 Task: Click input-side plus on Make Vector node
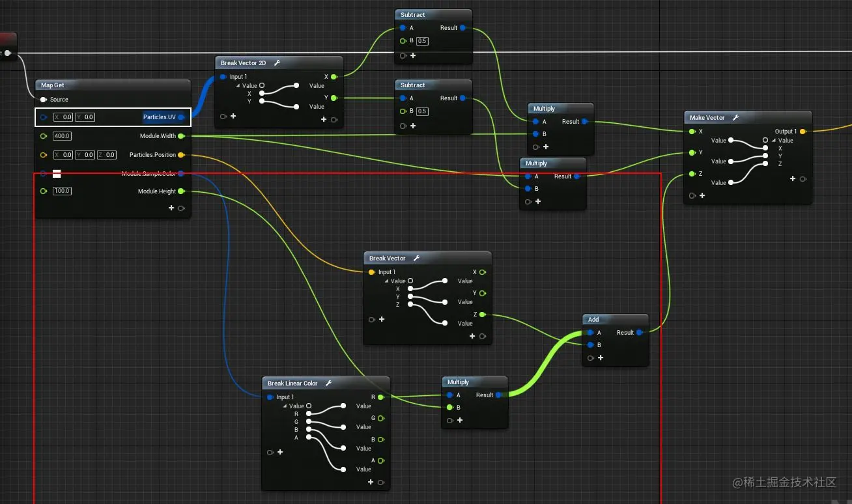click(702, 195)
